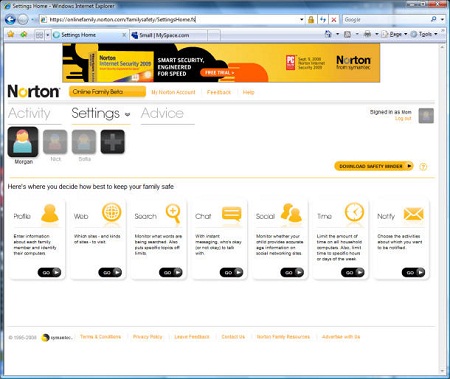Go forward with the browser Forward arrow
Viewport: 450px width, 379px height.
coord(23,20)
